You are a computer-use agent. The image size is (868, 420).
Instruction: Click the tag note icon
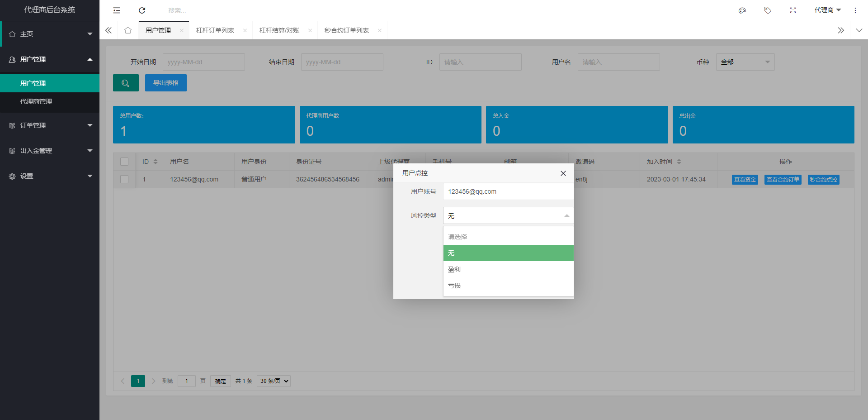tap(767, 10)
